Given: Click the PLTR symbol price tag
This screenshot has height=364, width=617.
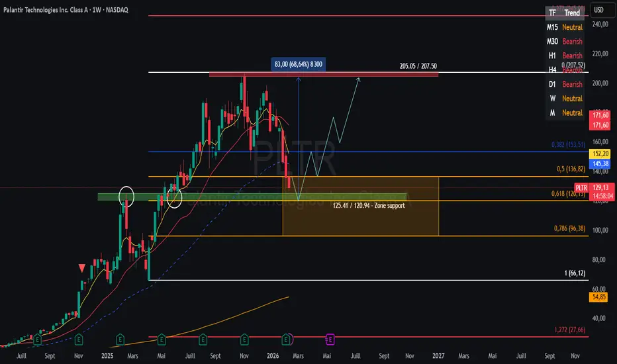Looking at the screenshot, I should click(581, 188).
